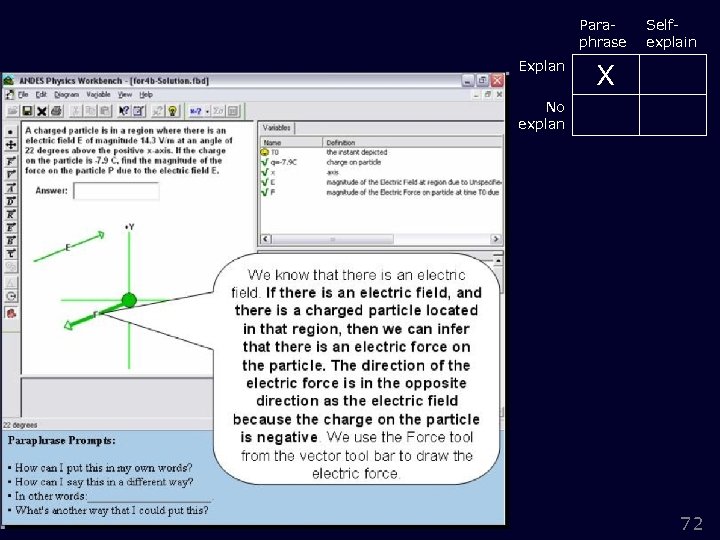
Task: Click the grayed Paste icon
Action: 105,111
